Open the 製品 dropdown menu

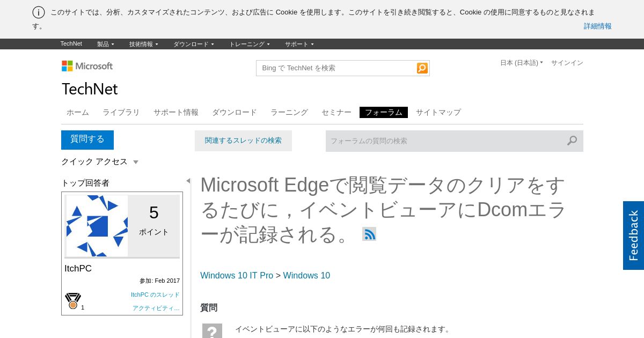[105, 44]
